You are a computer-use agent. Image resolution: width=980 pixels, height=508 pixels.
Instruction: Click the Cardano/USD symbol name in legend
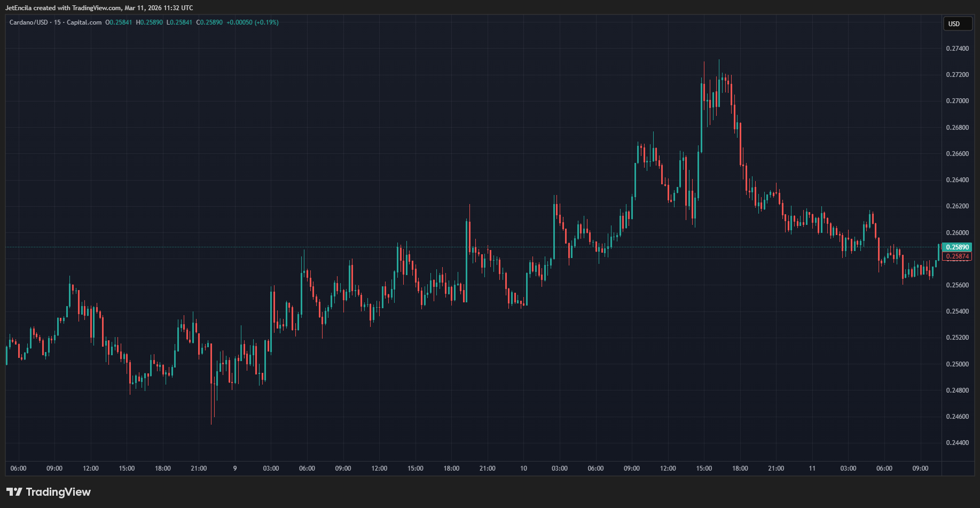tap(28, 22)
